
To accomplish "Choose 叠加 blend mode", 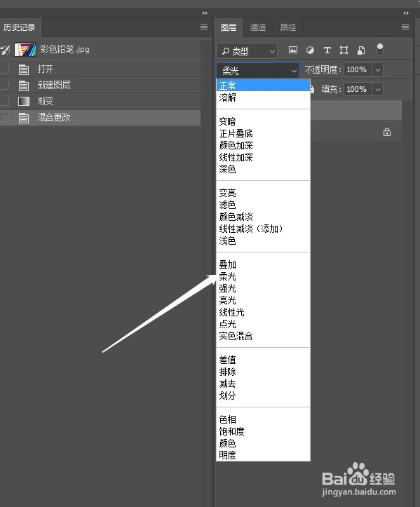I will click(263, 265).
